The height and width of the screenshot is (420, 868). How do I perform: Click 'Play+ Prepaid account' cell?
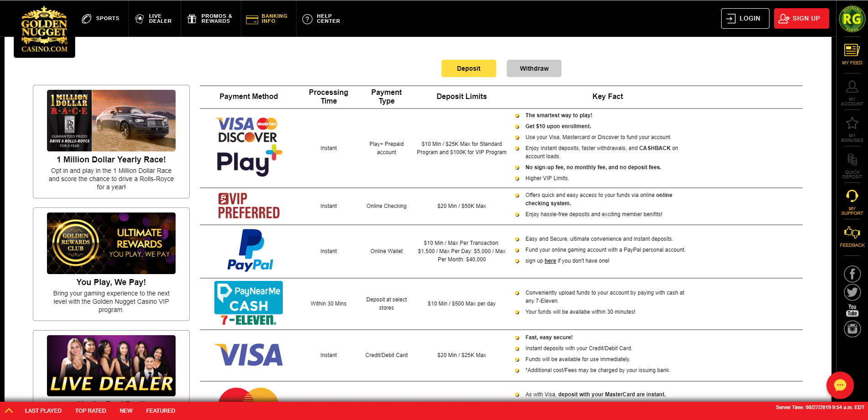[386, 148]
